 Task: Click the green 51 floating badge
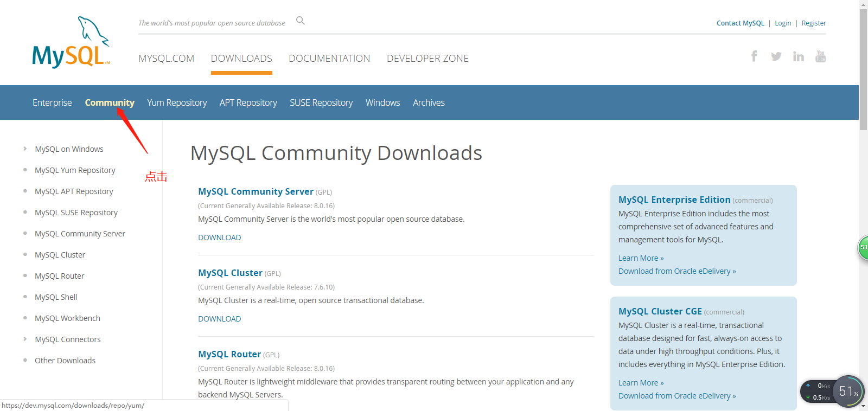point(863,247)
